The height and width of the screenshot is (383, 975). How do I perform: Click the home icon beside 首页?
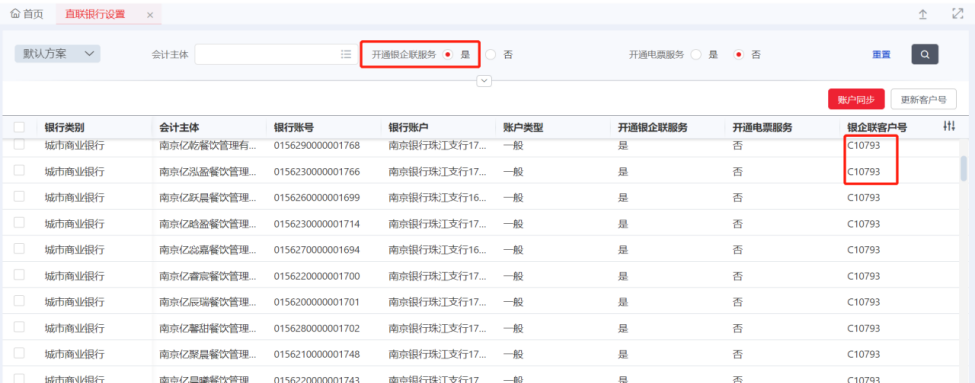point(16,14)
